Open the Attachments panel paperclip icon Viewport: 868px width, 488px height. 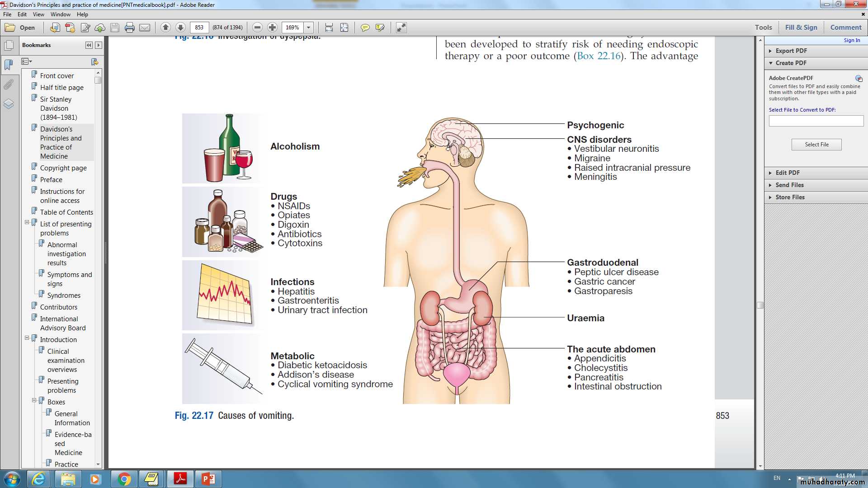click(x=9, y=84)
